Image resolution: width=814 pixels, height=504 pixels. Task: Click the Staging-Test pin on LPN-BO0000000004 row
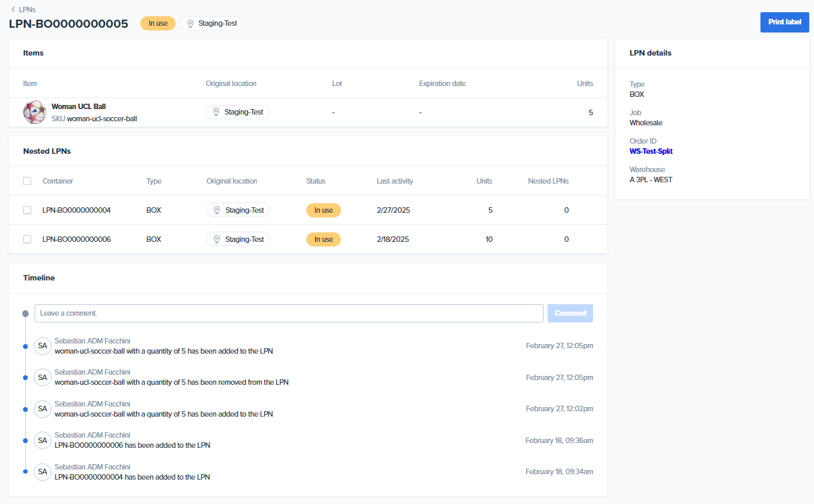(x=217, y=210)
